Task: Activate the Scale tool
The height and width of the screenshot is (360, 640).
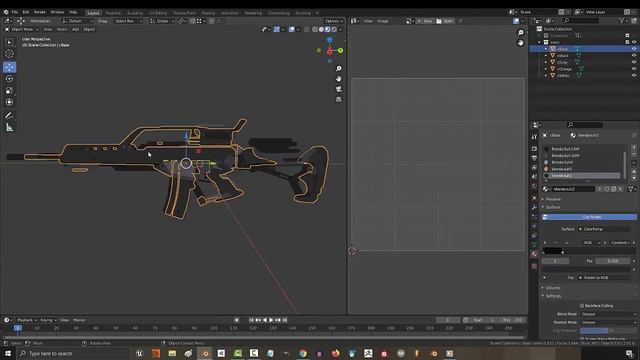Action: pyautogui.click(x=9, y=91)
